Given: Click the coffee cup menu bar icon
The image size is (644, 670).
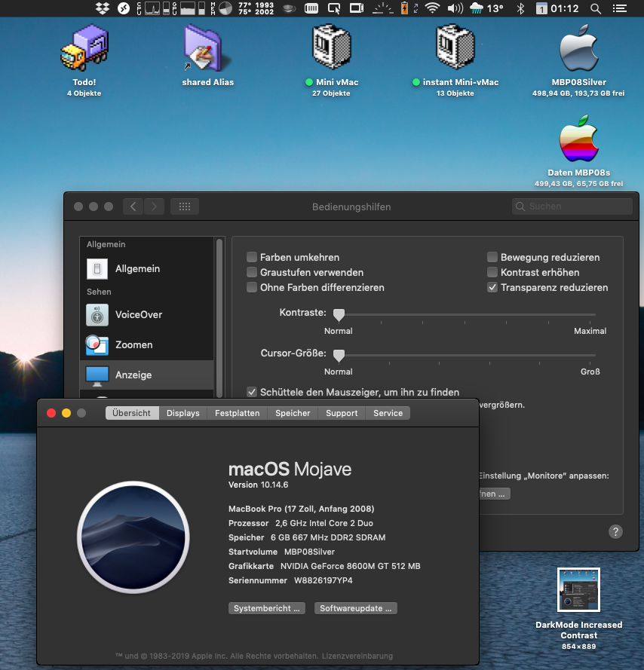Looking at the screenshot, I should point(289,8).
